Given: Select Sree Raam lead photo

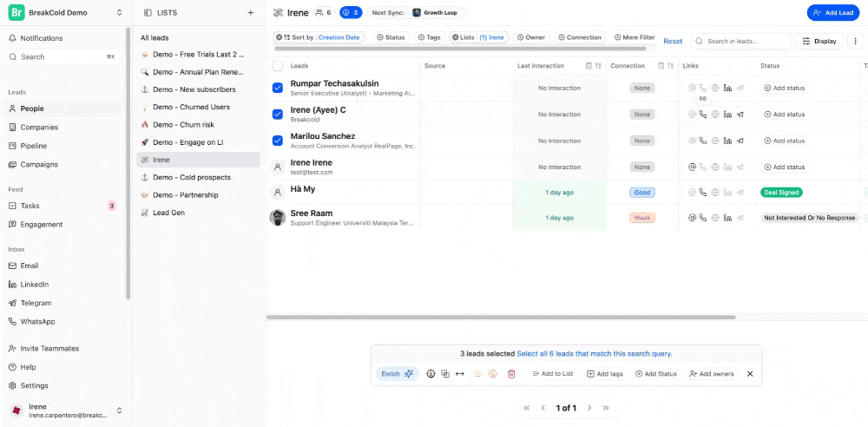Looking at the screenshot, I should (278, 218).
